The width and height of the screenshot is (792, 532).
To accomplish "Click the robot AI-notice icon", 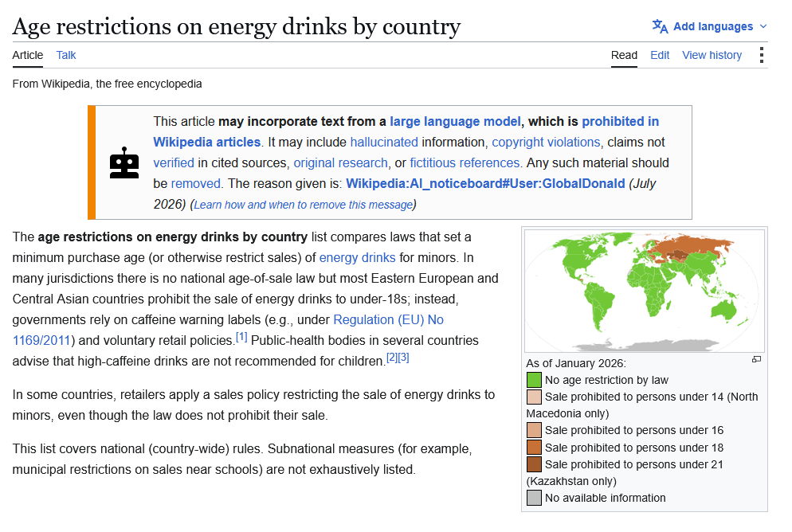I will tap(124, 163).
